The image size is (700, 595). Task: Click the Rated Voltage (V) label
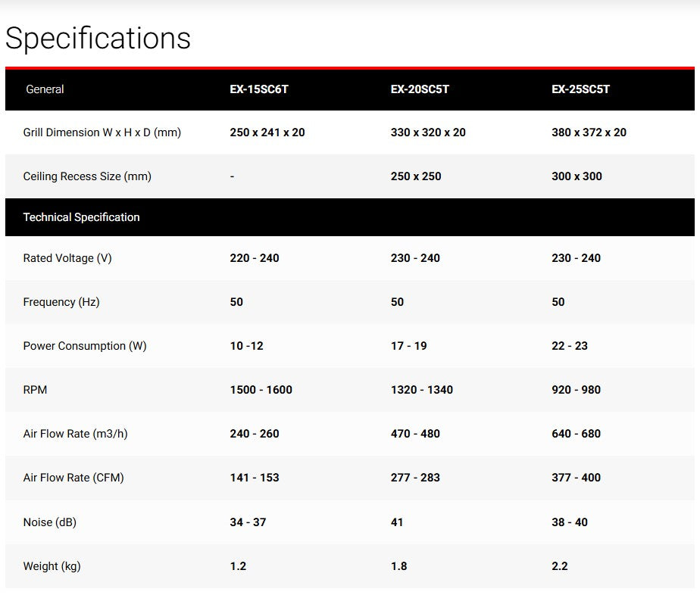[x=67, y=258]
